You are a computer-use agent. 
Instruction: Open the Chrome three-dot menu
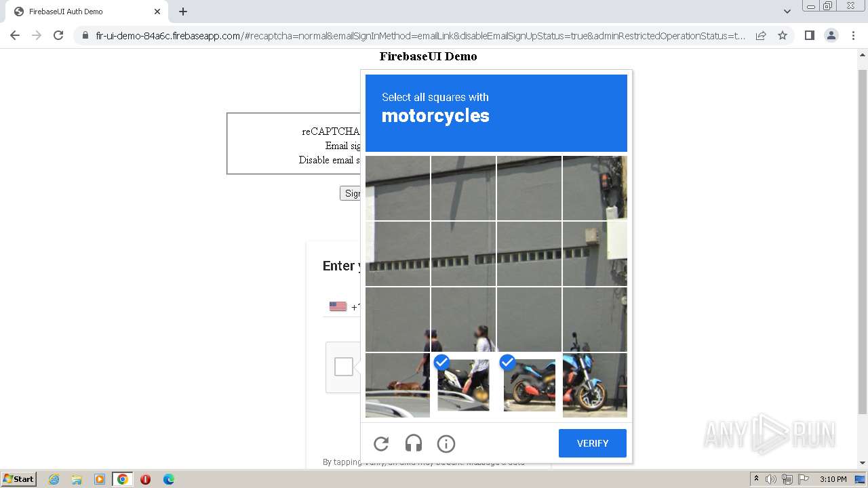pyautogui.click(x=853, y=35)
